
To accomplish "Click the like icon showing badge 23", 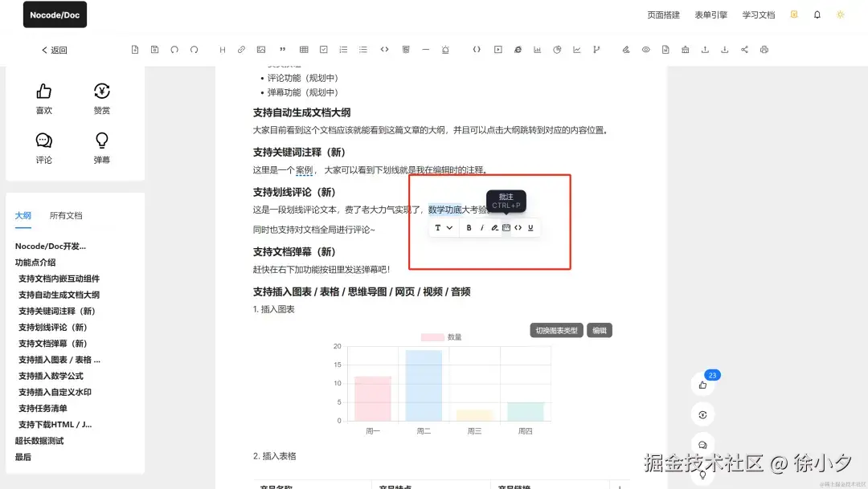I will pyautogui.click(x=702, y=384).
